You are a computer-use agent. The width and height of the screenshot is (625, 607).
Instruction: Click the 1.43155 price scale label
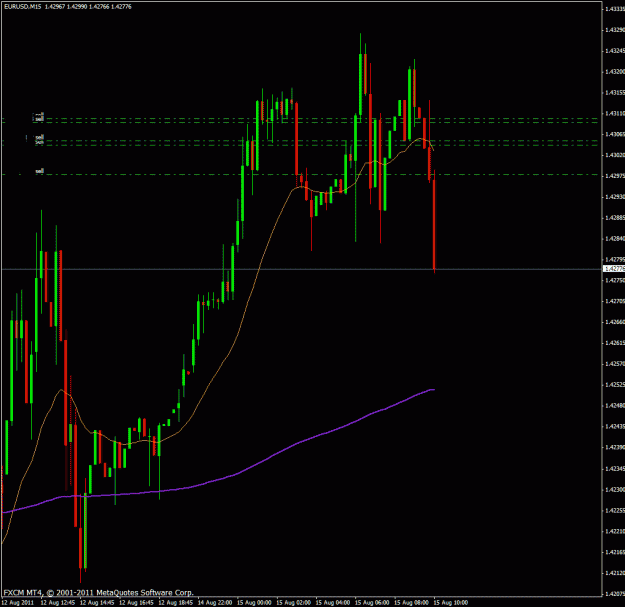click(x=615, y=92)
